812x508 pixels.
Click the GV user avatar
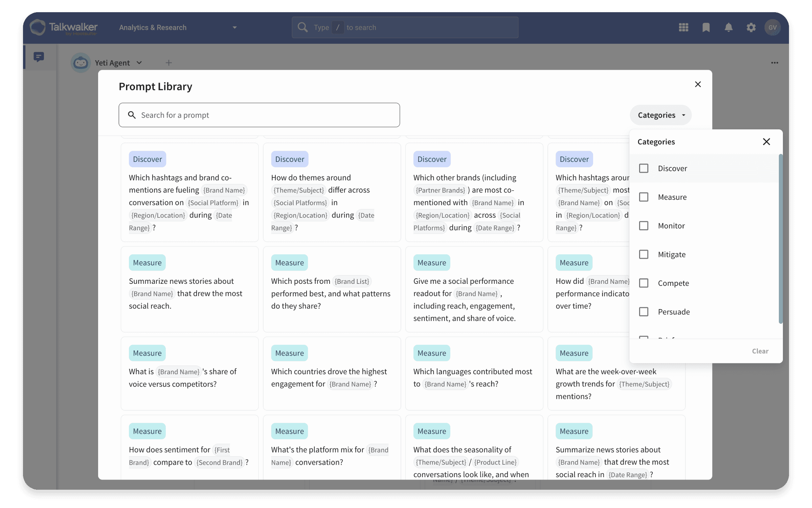772,27
